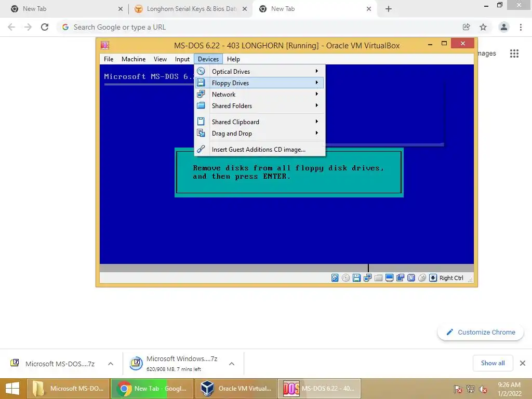This screenshot has height=399, width=532.
Task: Switch to Oracle VM VirtualBox taskbar item
Action: click(x=236, y=389)
